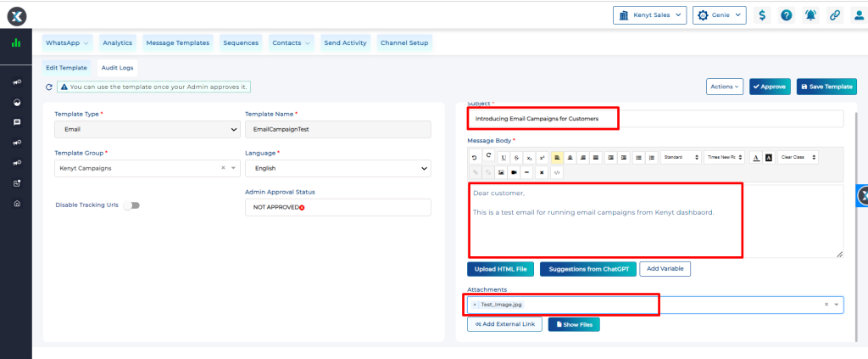Focus the Template Name field
Image resolution: width=868 pixels, height=359 pixels.
(x=337, y=130)
